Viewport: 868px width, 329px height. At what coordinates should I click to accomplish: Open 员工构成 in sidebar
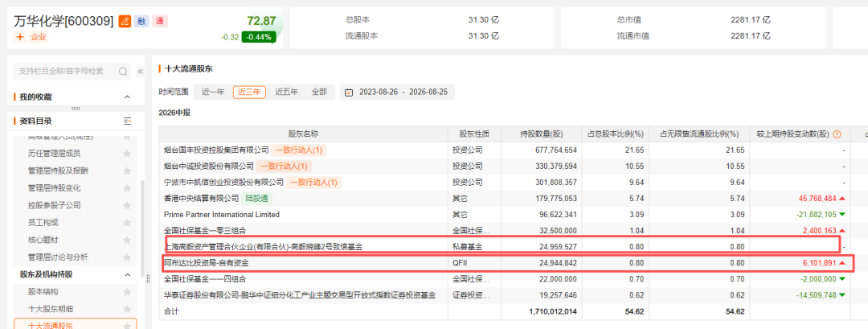(x=43, y=223)
